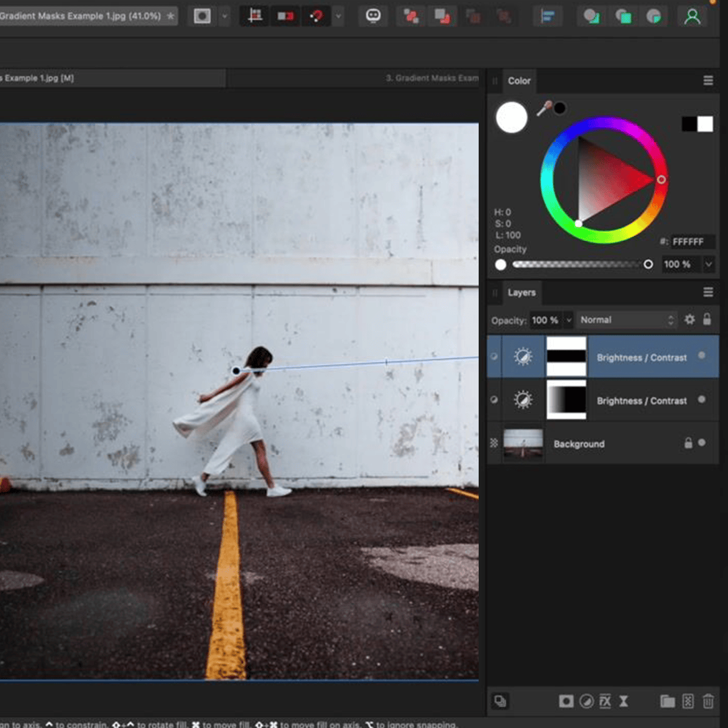Open layer effects with the fx icon
Viewport: 728px width, 728px height.
pos(605,701)
